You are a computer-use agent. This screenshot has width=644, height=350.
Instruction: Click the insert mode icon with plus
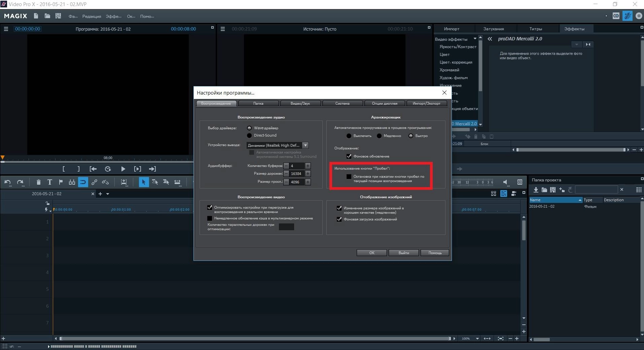(124, 182)
